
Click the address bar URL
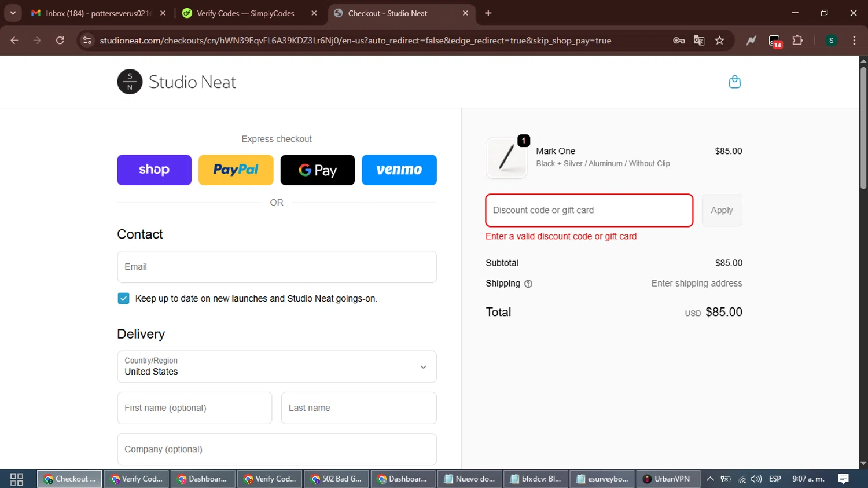pos(355,41)
